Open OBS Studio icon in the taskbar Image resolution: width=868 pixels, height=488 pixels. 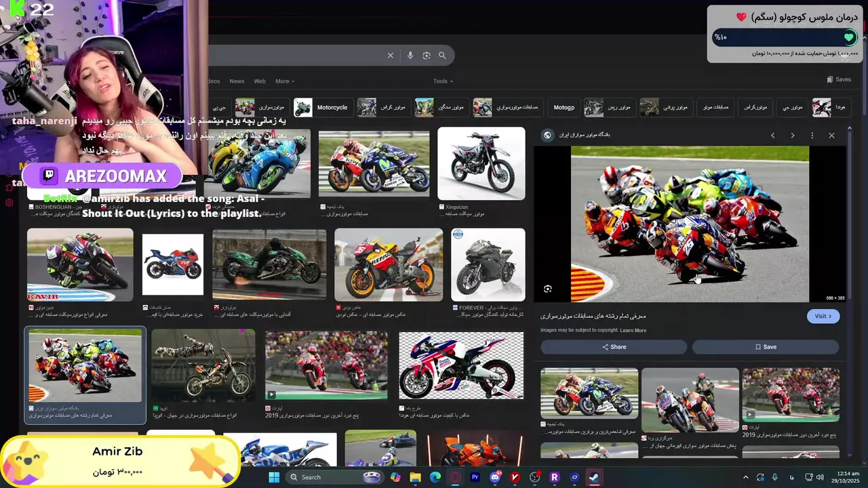click(x=534, y=477)
